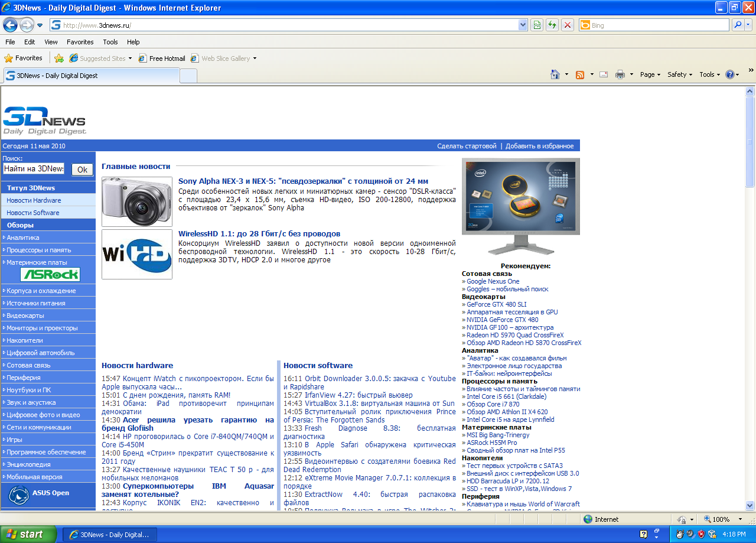Click the red security shield tray icon
The width and height of the screenshot is (756, 543).
[701, 534]
